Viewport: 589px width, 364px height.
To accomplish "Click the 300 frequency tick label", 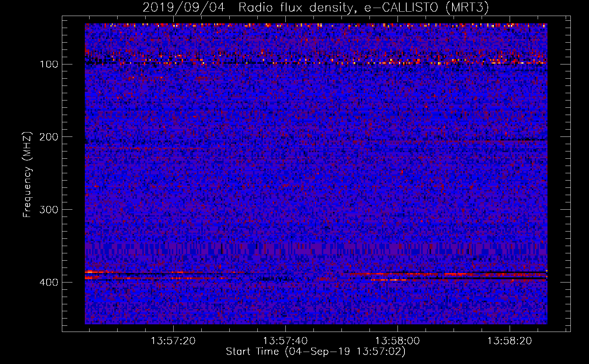I will coord(49,210).
